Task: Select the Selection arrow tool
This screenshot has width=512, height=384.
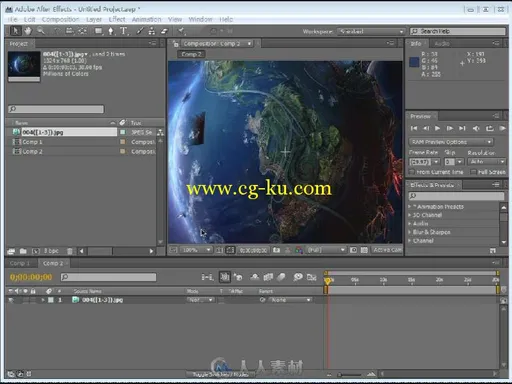Action: tap(15, 31)
